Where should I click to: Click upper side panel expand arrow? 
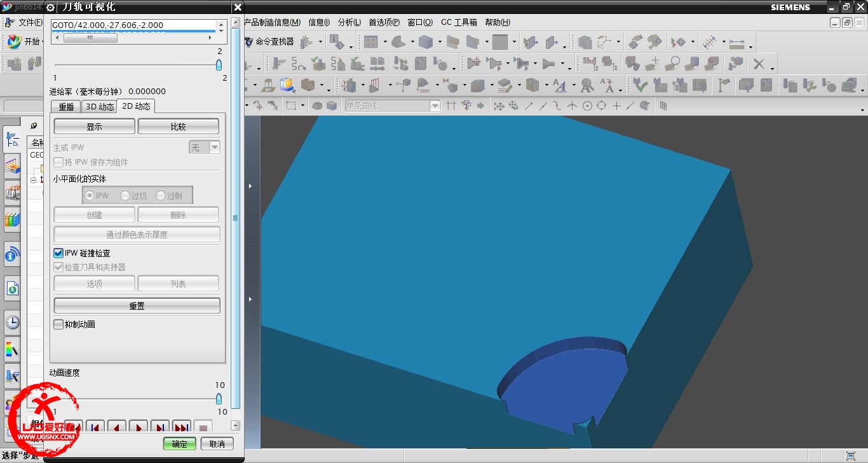(x=250, y=186)
